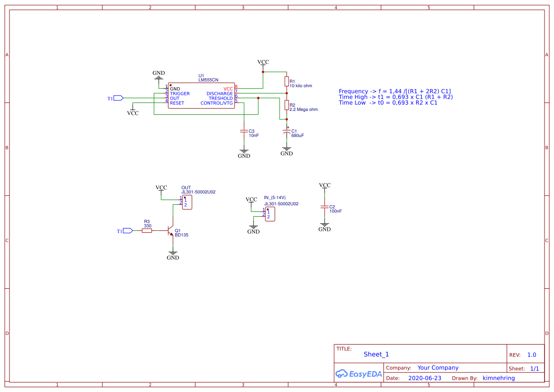Select the BD135 transistor symbol Q1
This screenshot has width=554, height=392.
click(x=170, y=231)
